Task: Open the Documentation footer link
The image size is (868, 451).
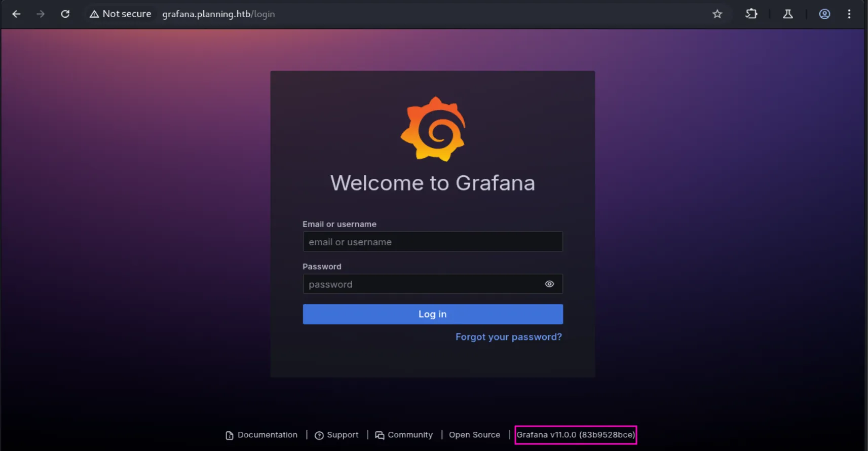Action: [267, 435]
